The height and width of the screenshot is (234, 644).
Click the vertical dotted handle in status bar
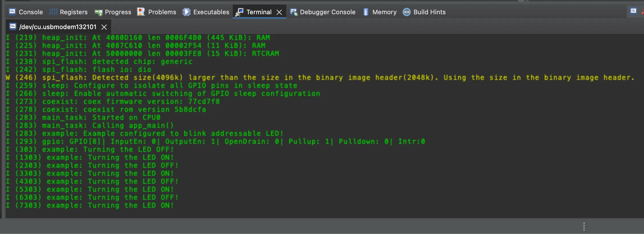584,227
